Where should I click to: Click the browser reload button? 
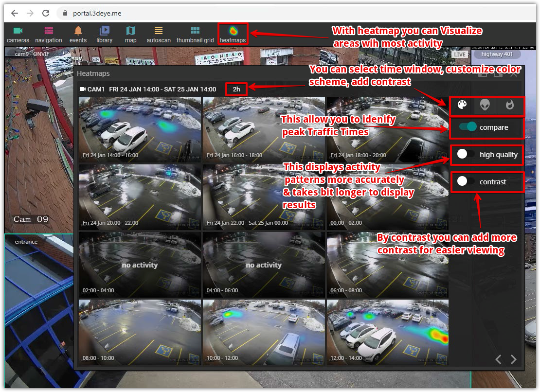point(46,13)
